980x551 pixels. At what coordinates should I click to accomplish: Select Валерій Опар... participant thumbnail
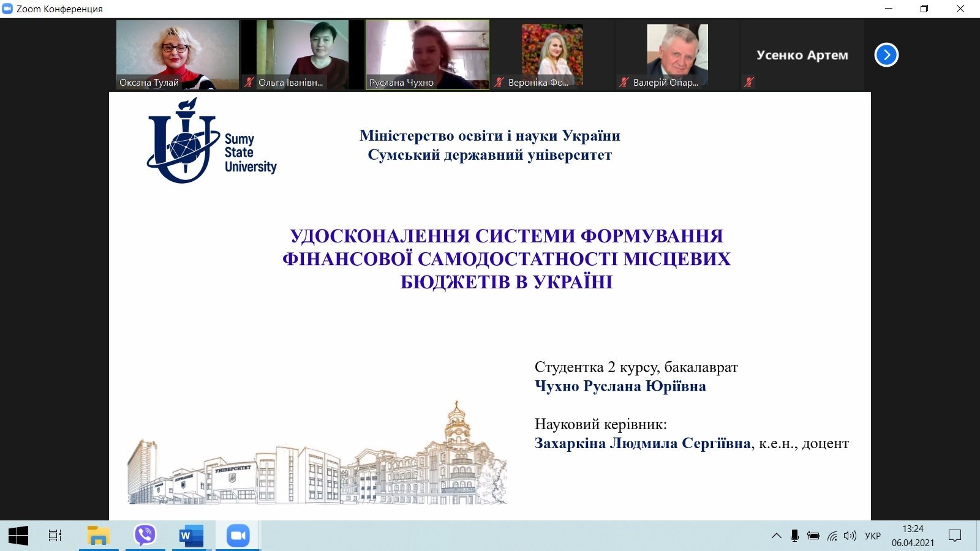(677, 55)
